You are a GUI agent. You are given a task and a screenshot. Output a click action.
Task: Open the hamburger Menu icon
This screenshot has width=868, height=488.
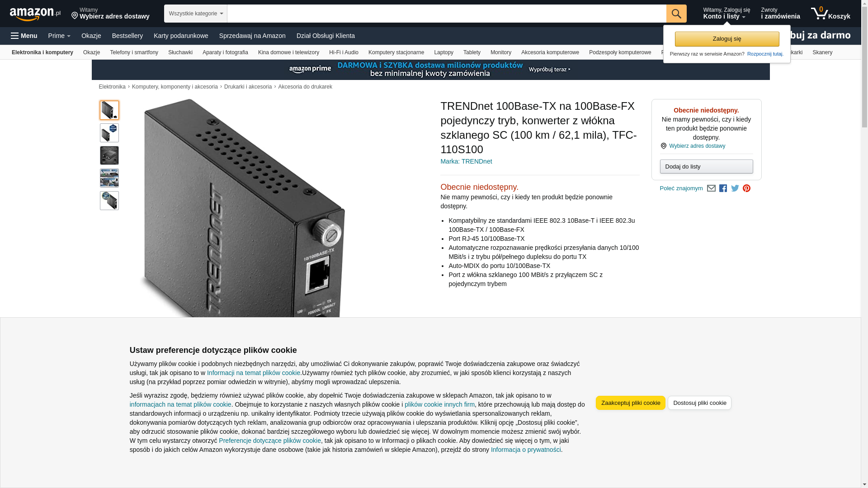click(x=24, y=36)
